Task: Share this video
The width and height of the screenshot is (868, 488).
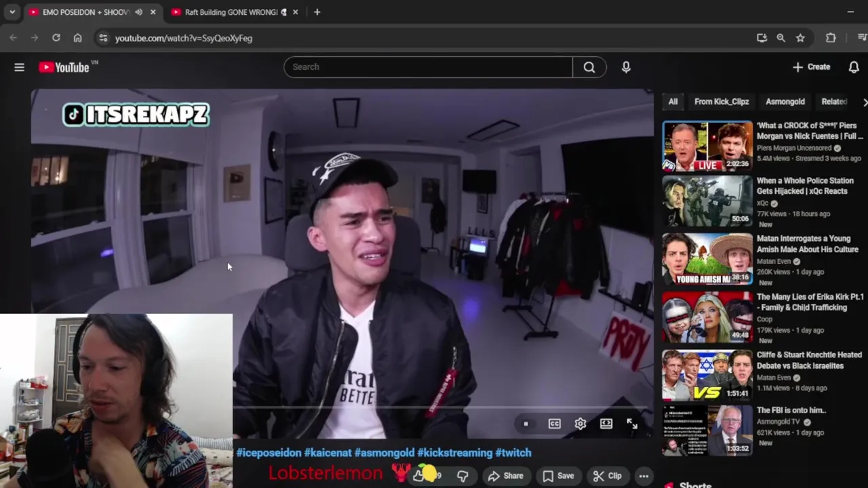Action: pos(506,476)
